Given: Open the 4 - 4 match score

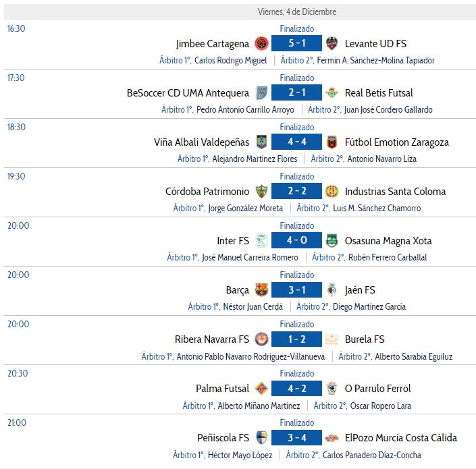Looking at the screenshot, I should point(296,142).
